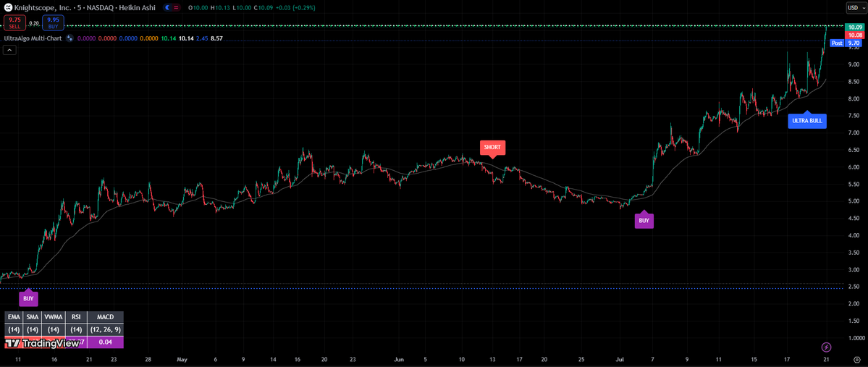Click the 5.00 level on price axis
The width and height of the screenshot is (868, 367).
pyautogui.click(x=853, y=201)
